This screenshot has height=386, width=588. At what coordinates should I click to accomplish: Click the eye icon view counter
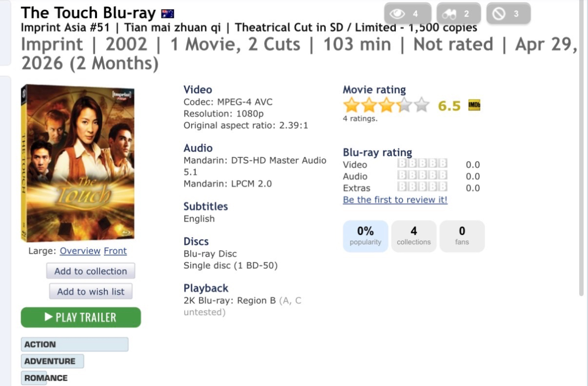[407, 14]
